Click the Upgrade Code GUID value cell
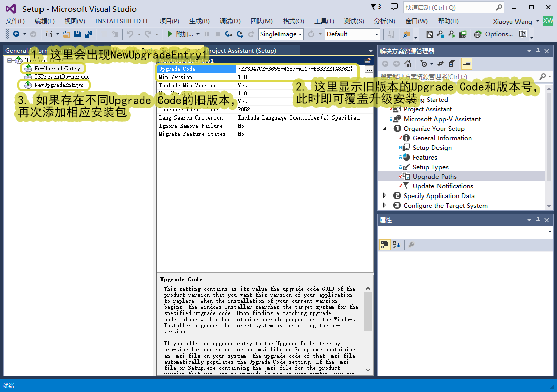Screen dimensions: 557x392 300,69
